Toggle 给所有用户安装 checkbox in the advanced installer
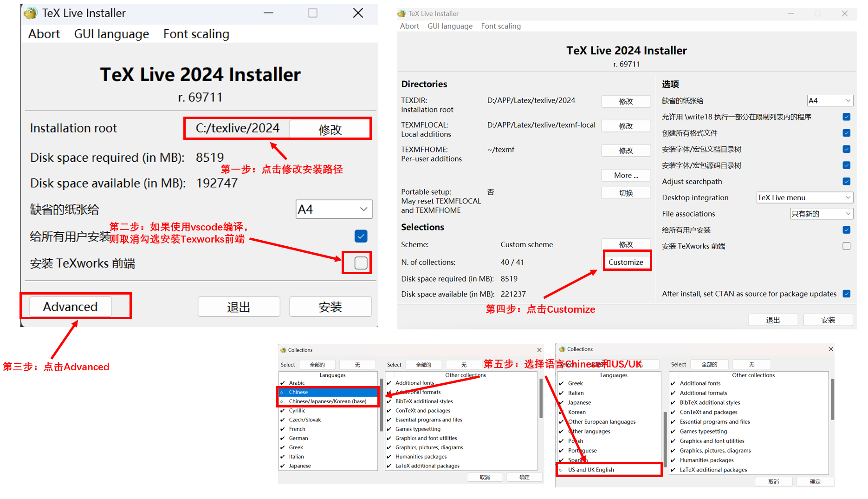The width and height of the screenshot is (868, 499). pyautogui.click(x=847, y=230)
